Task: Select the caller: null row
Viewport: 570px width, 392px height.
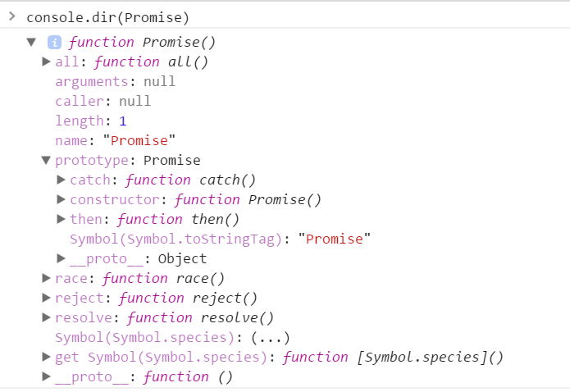Action: tap(103, 101)
